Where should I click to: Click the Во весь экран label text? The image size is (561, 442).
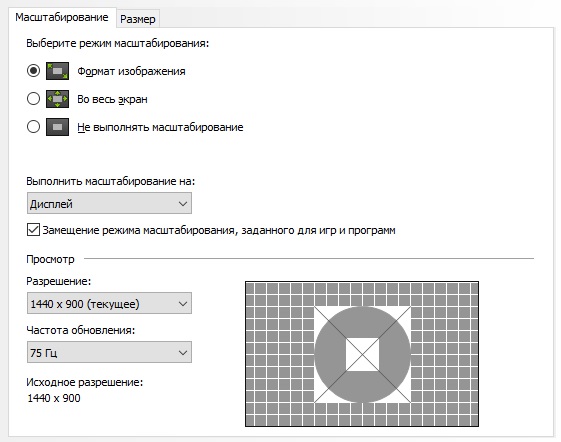pos(112,99)
